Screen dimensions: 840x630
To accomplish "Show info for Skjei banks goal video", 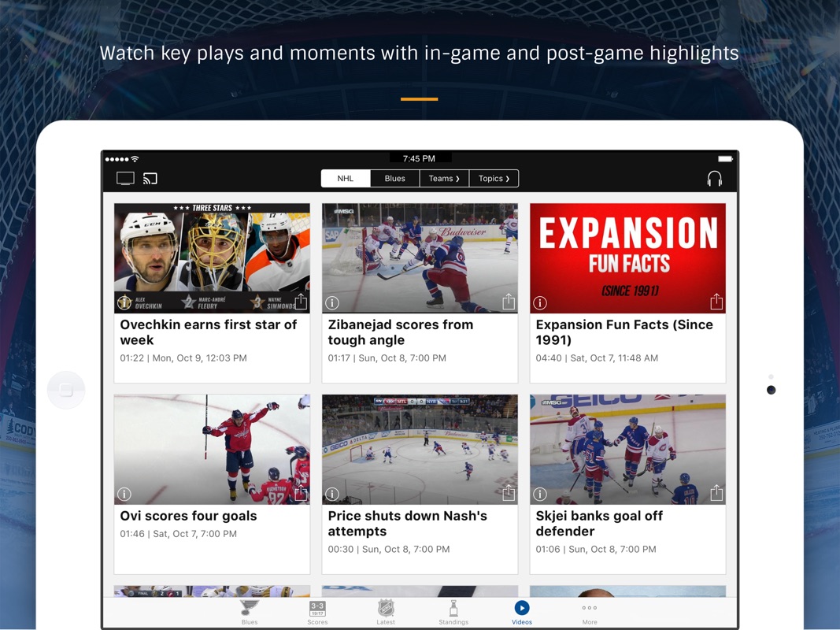I will [x=540, y=494].
